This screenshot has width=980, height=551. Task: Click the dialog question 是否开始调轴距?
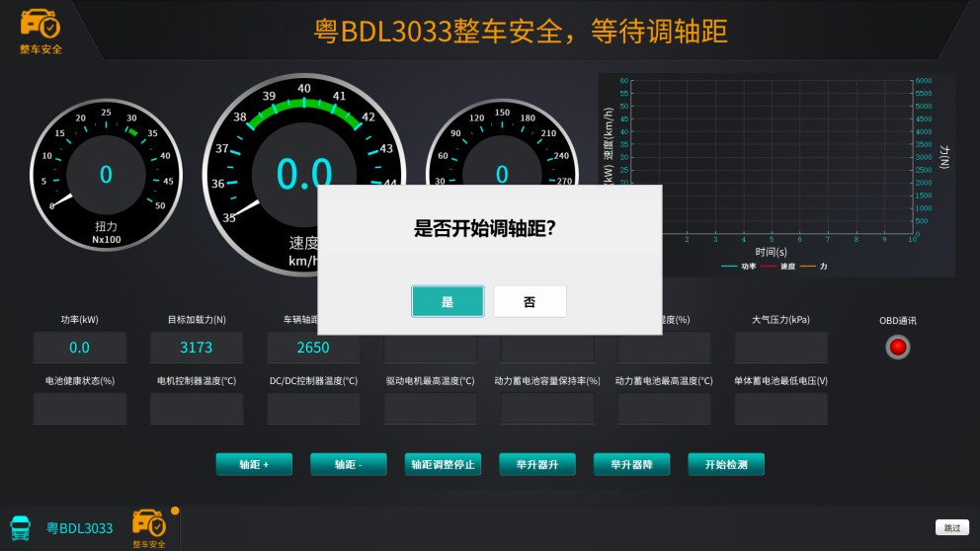484,228
